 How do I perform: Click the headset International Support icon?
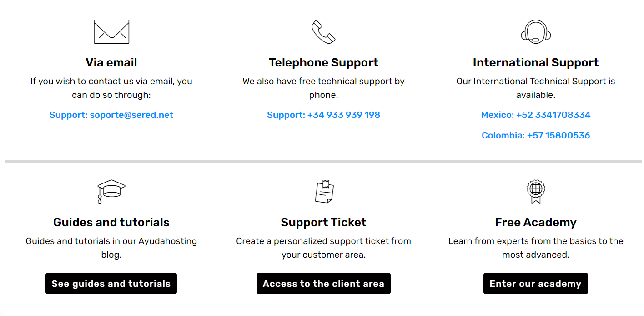tap(536, 32)
